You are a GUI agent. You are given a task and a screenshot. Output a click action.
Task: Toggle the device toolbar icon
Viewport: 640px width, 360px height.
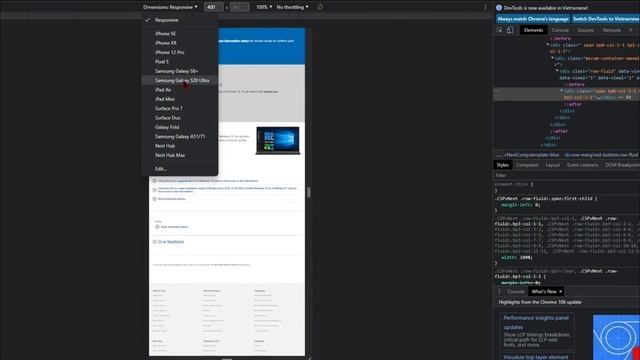pyautogui.click(x=510, y=30)
